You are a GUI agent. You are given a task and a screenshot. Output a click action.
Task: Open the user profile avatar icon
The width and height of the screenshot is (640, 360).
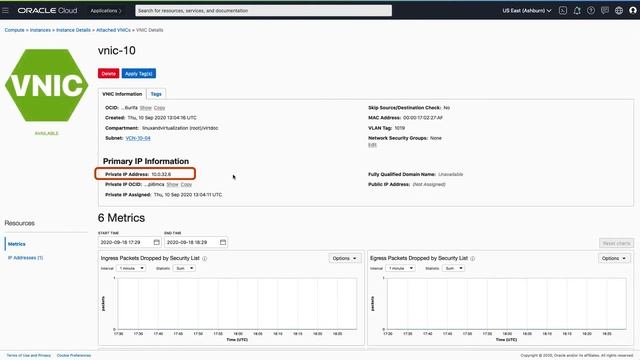(633, 11)
